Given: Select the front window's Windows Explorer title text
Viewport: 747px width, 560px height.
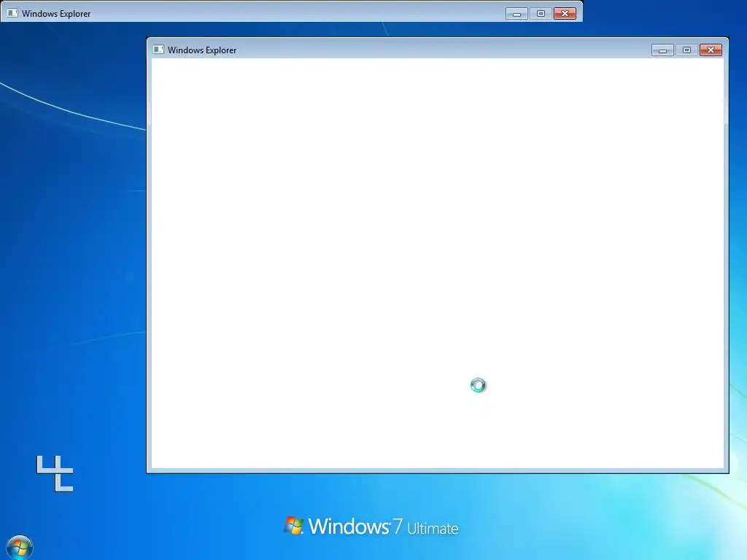Looking at the screenshot, I should [x=202, y=50].
